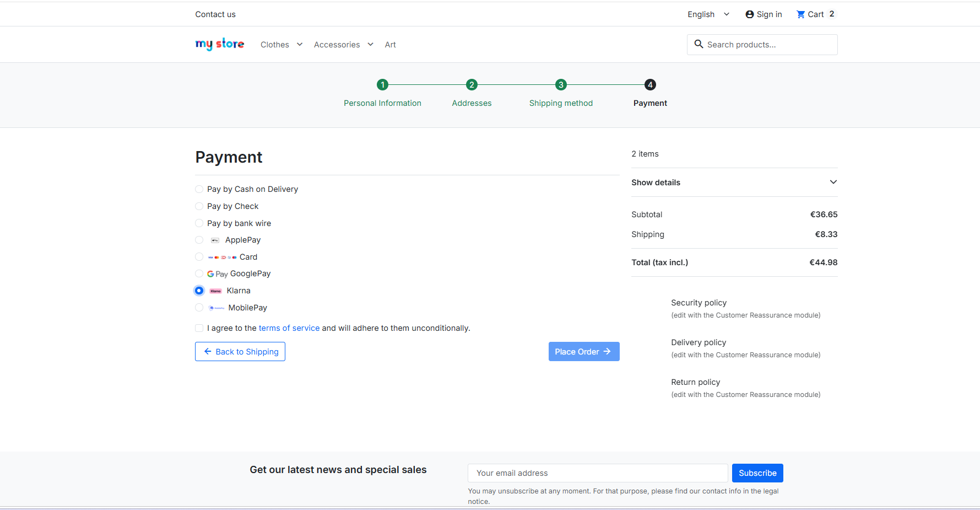980x510 pixels.
Task: Click the ApplePay logo icon
Action: [x=215, y=240]
